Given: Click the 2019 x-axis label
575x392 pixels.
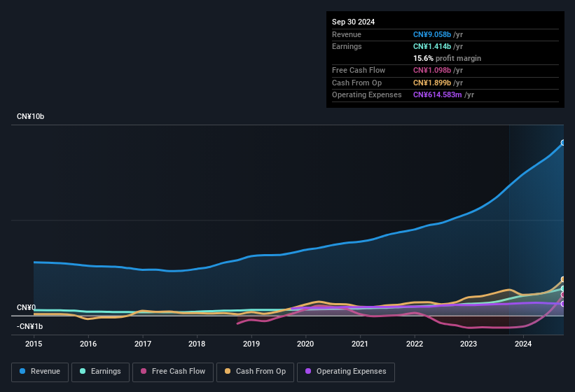Looking at the screenshot, I should [x=251, y=344].
